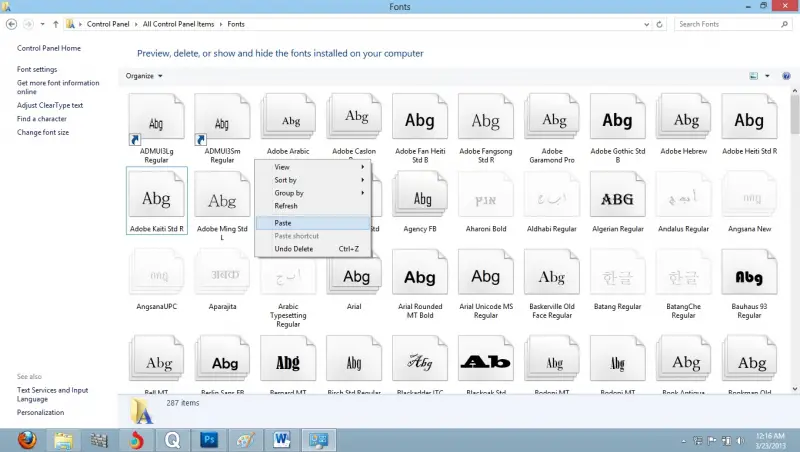Choose Paste in context menu

(x=313, y=223)
